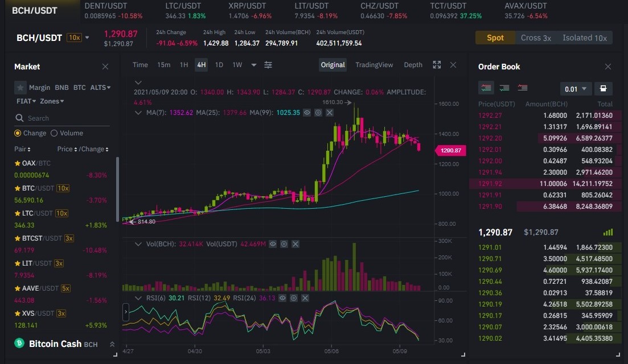The image size is (628, 364).
Task: Select Cross 3x margin tab
Action: (x=536, y=38)
